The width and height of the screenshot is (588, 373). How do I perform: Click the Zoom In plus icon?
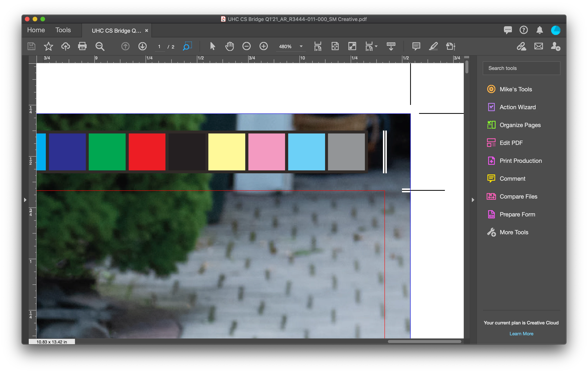pyautogui.click(x=264, y=46)
